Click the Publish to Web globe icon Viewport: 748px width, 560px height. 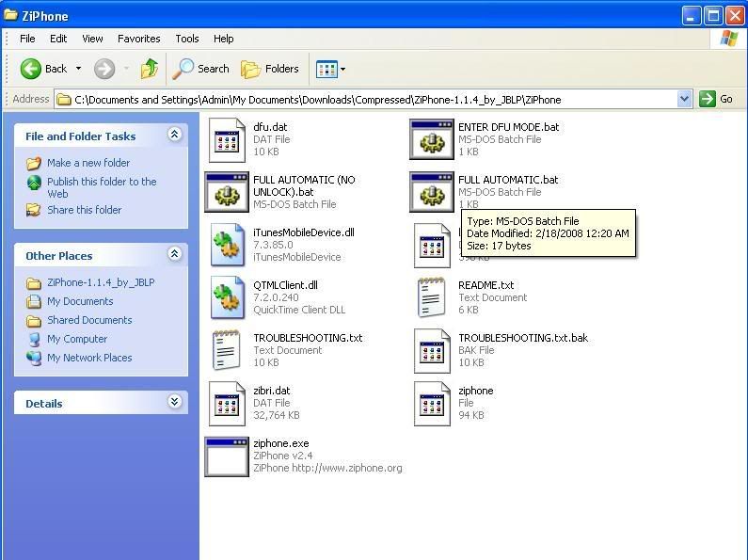tap(34, 183)
